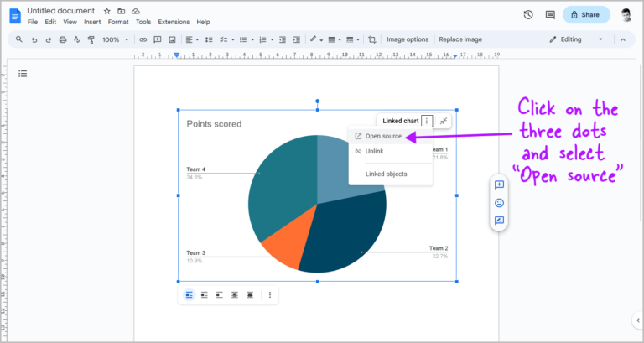Print the document with printer icon
Image resolution: width=644 pixels, height=343 pixels.
[x=62, y=40]
